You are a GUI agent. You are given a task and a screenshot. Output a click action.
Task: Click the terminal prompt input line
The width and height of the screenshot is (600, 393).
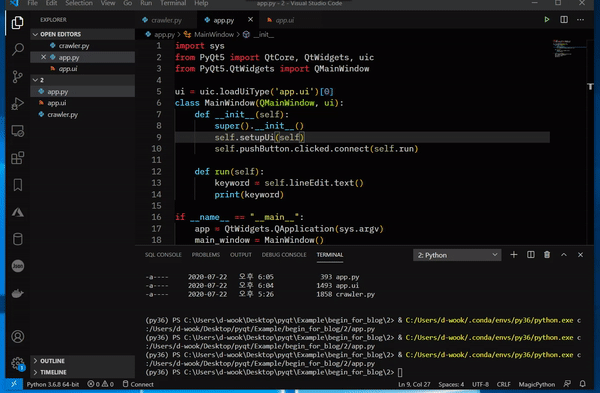pos(274,372)
